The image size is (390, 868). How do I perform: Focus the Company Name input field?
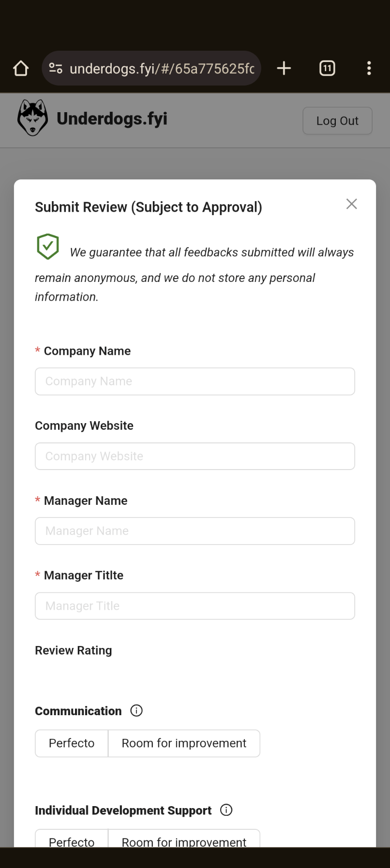(195, 382)
